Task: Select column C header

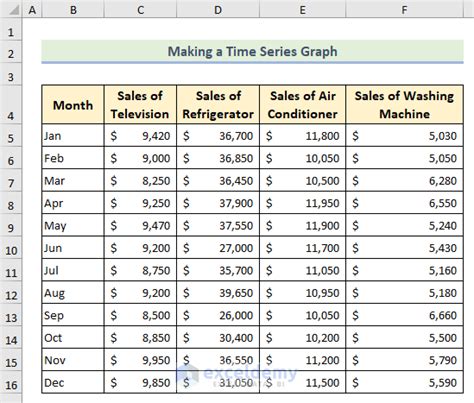Action: pyautogui.click(x=140, y=9)
